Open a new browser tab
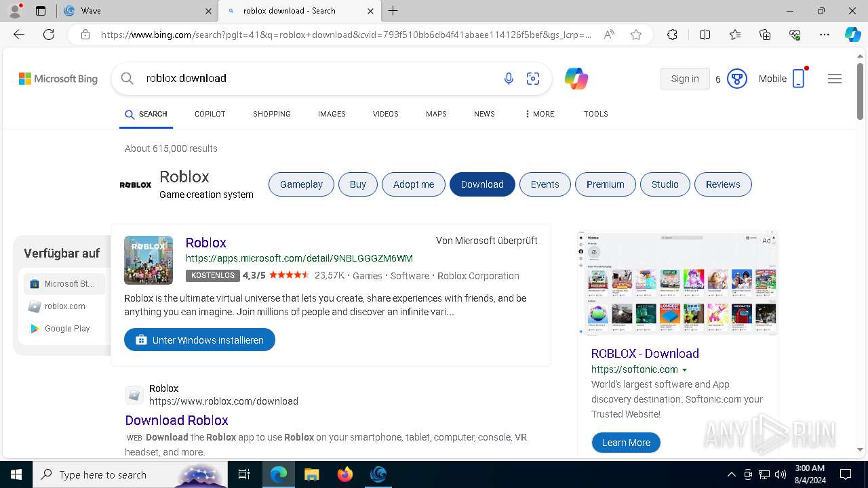The height and width of the screenshot is (488, 868). (393, 11)
